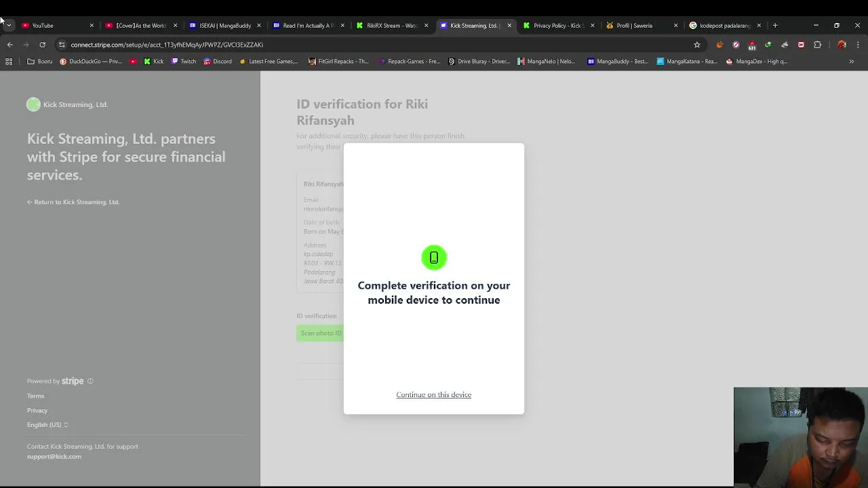Open the Booru bookmark folder
The height and width of the screenshot is (488, 868).
click(x=40, y=61)
